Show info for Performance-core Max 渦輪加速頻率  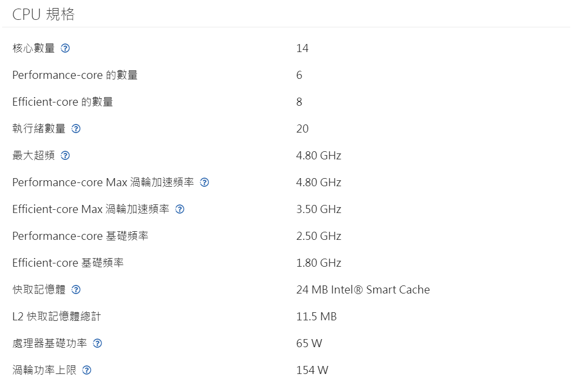tap(204, 182)
